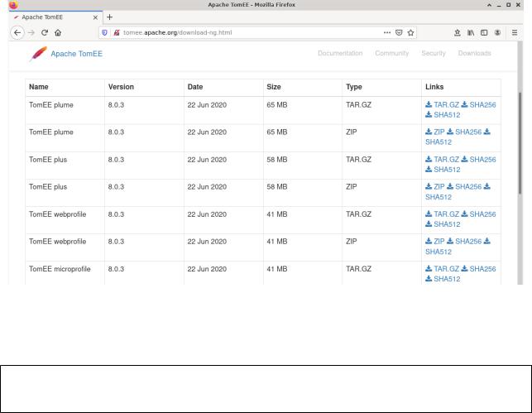Screen dimensions: 532x413
Task: Open the Security nav item
Action: coord(434,53)
